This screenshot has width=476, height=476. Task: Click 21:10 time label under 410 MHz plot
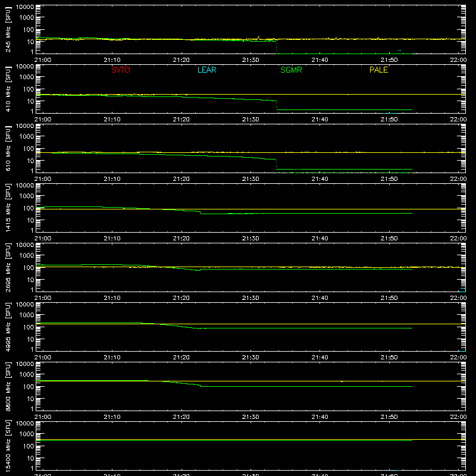[x=112, y=120]
